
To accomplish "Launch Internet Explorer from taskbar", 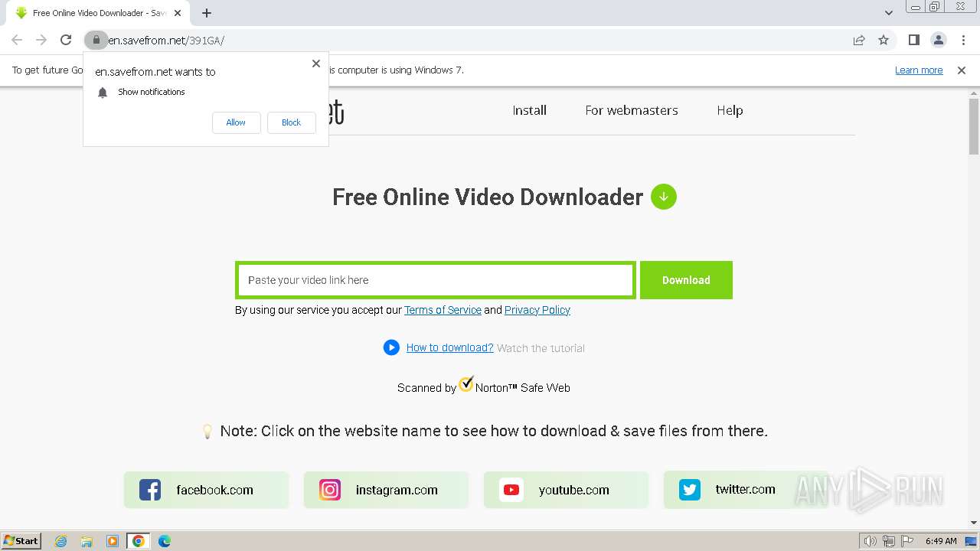I will (x=61, y=541).
